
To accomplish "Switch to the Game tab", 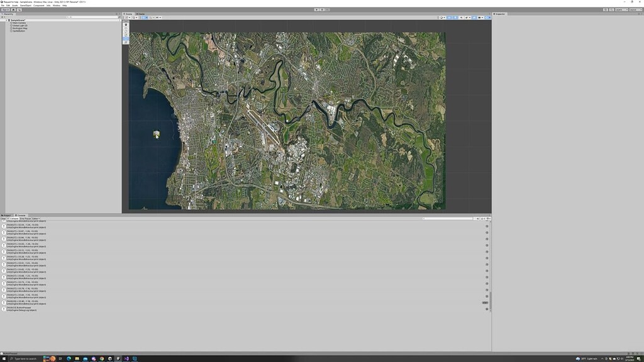I will (x=140, y=13).
